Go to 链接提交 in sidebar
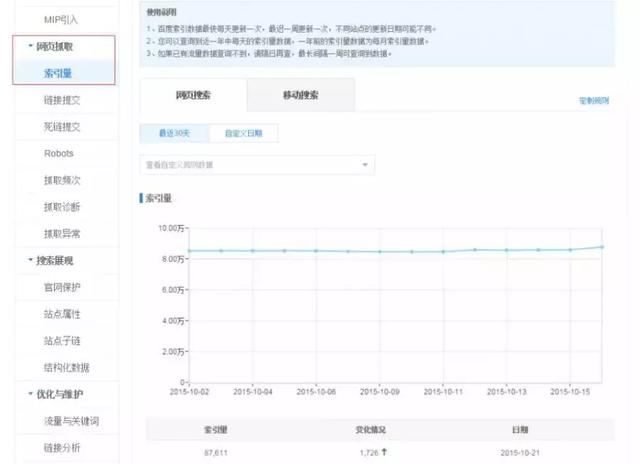Viewport: 640px width, 464px height. pos(62,100)
